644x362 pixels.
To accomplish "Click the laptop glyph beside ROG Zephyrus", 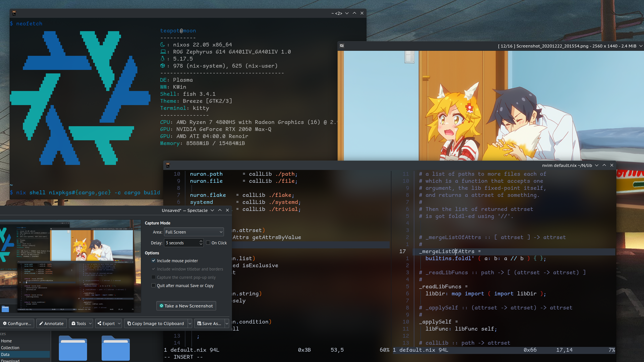I will [x=163, y=52].
